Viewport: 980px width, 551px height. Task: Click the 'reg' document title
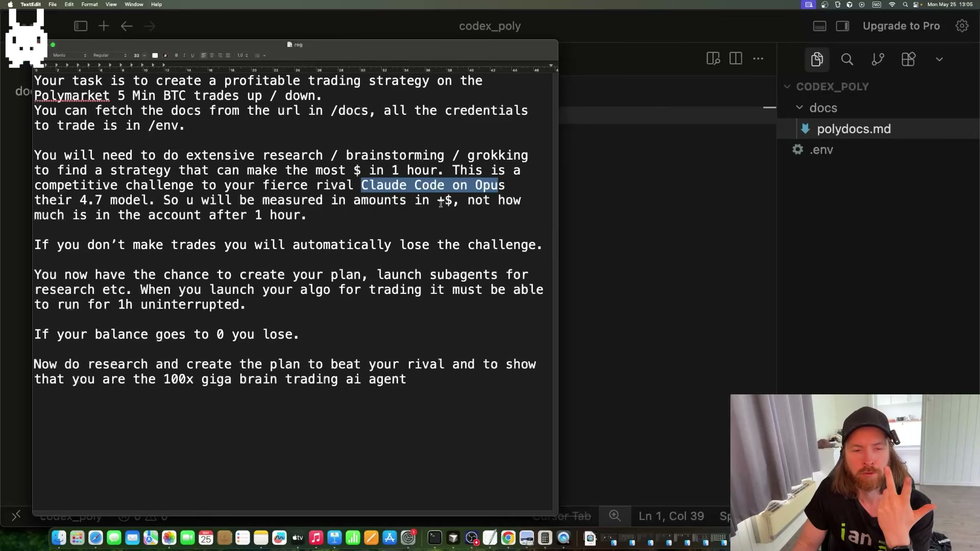click(298, 45)
